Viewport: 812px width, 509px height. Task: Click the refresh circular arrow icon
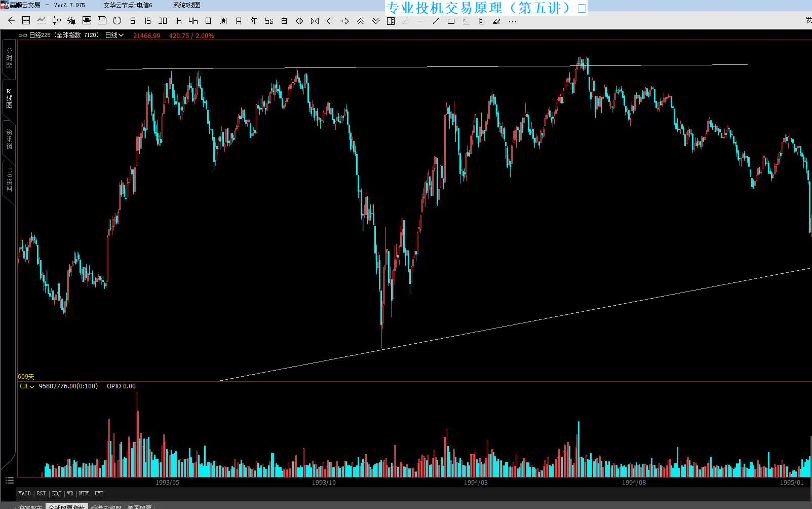[x=117, y=21]
